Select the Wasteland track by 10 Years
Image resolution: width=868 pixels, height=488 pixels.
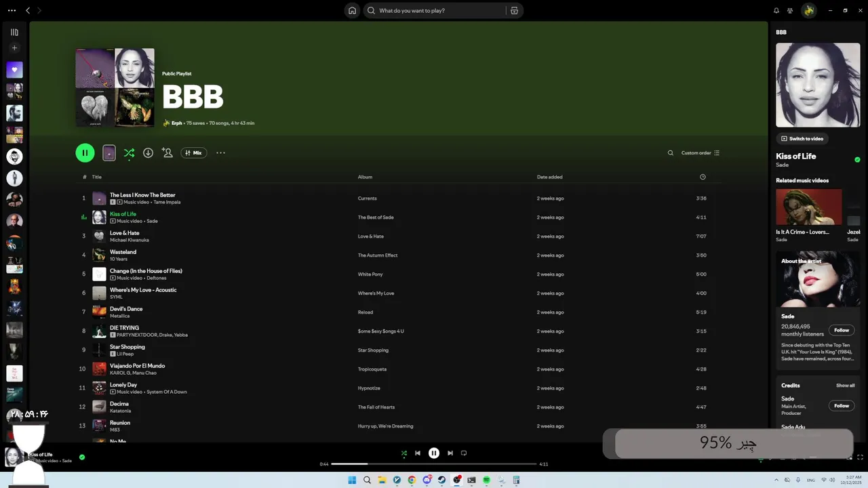[399, 255]
